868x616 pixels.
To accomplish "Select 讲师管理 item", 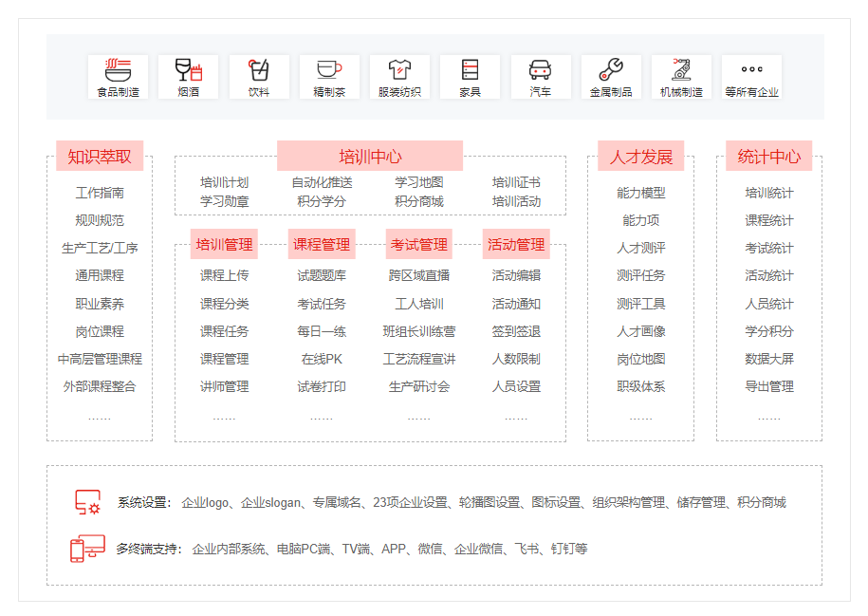I will (x=224, y=386).
